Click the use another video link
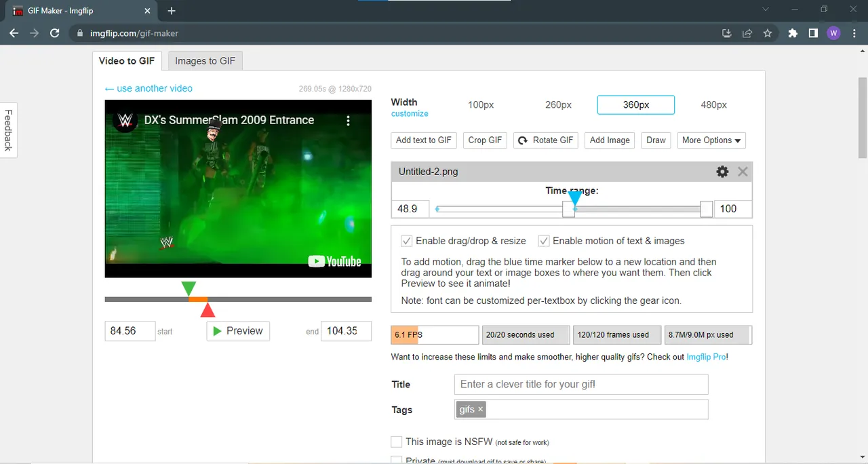Viewport: 868px width, 464px height. [149, 88]
